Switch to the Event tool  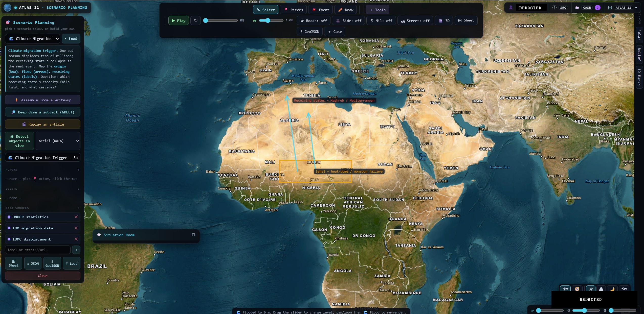point(320,10)
